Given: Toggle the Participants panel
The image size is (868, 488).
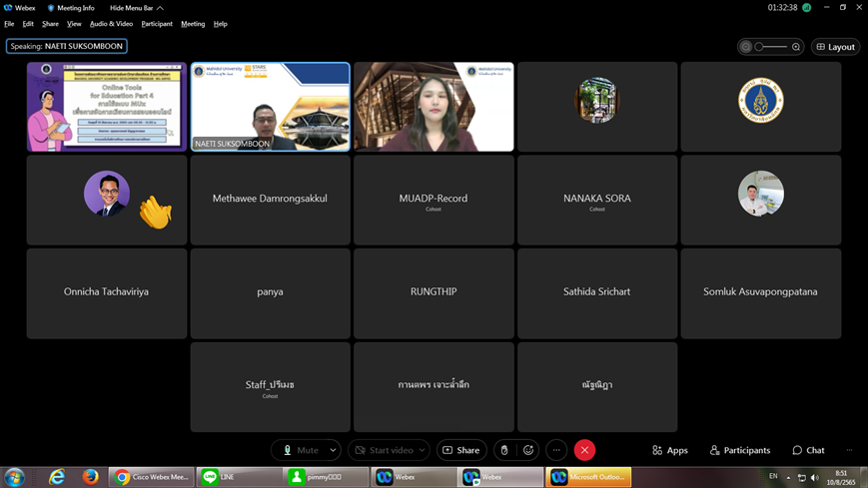Looking at the screenshot, I should click(739, 450).
